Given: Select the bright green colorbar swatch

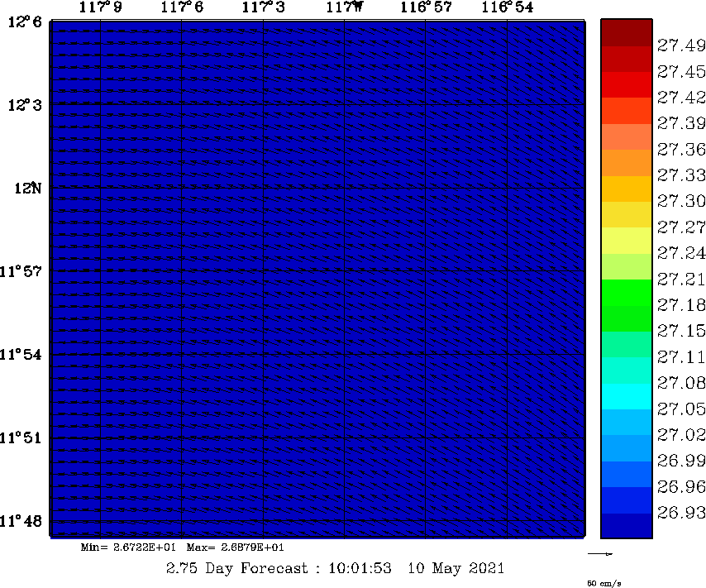Looking at the screenshot, I should [627, 293].
